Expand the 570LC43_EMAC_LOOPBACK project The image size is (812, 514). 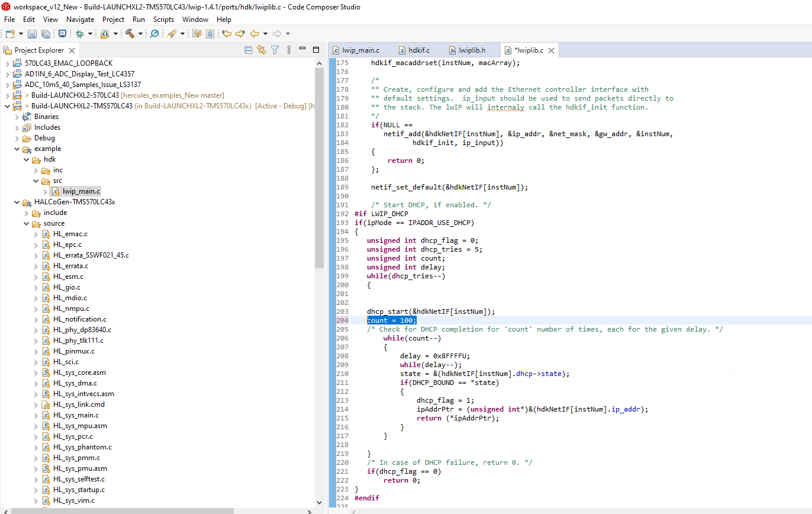(x=7, y=63)
